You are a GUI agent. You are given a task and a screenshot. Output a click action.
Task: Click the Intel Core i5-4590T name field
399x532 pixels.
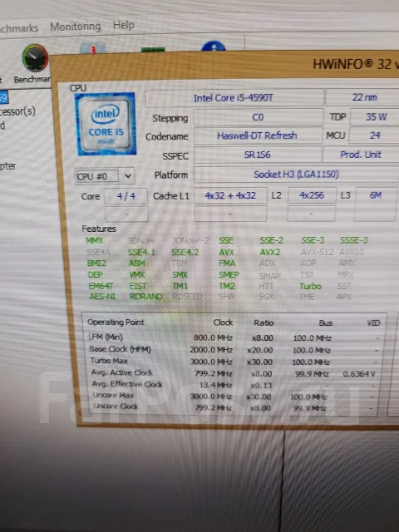coord(234,98)
